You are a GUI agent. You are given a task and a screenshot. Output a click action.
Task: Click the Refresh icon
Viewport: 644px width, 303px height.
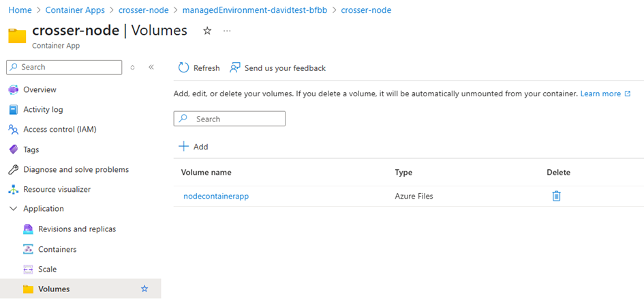183,68
